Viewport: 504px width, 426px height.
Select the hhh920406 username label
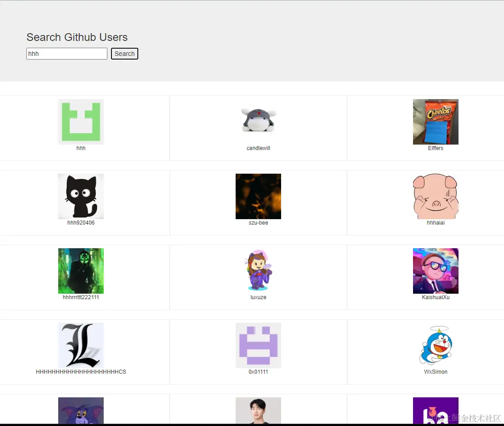[x=81, y=223]
